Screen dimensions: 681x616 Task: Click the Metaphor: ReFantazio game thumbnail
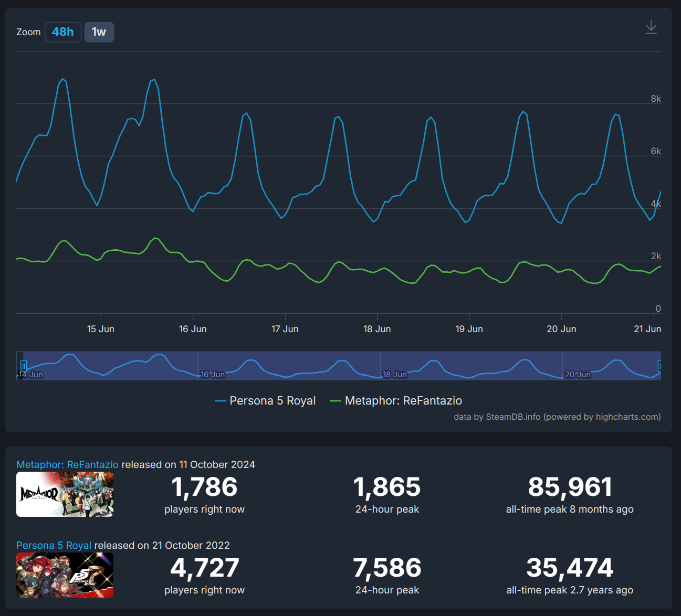65,494
